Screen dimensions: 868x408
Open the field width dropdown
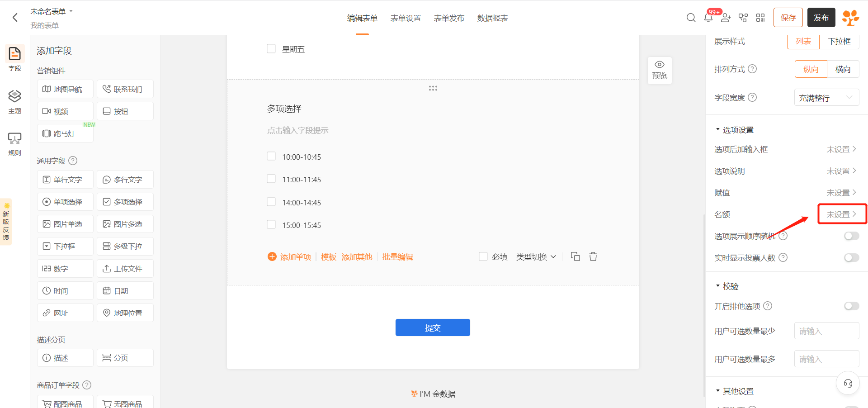(826, 98)
